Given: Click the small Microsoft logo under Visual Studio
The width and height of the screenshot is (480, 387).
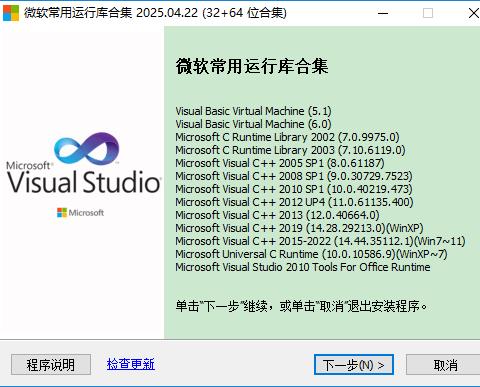Looking at the screenshot, I should [80, 213].
